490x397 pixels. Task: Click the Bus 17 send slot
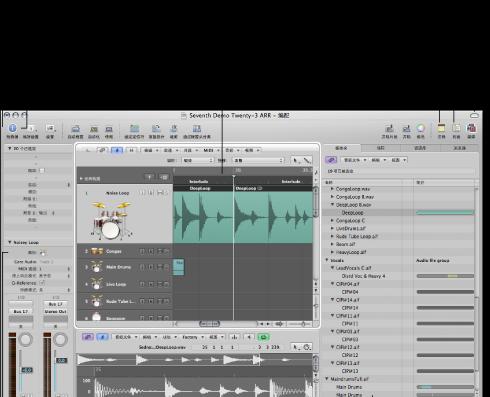tap(21, 311)
